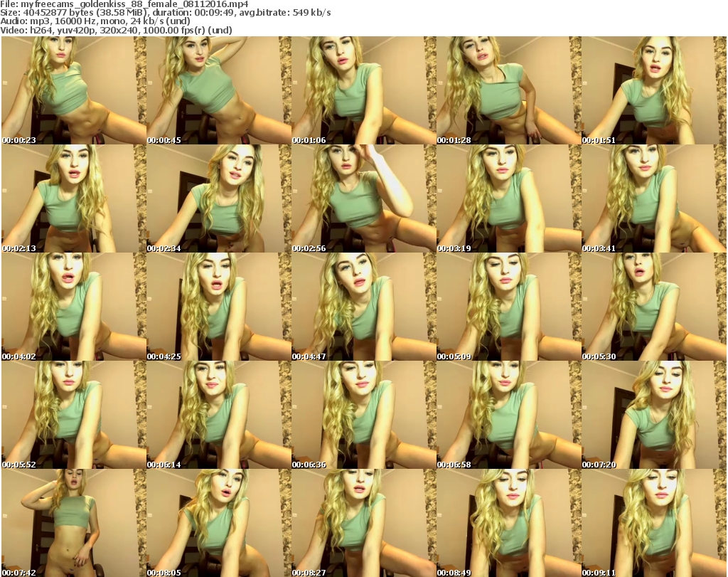728x577 pixels.
Task: Pick the preview frame labeled 00:05:09
Action: 508,307
